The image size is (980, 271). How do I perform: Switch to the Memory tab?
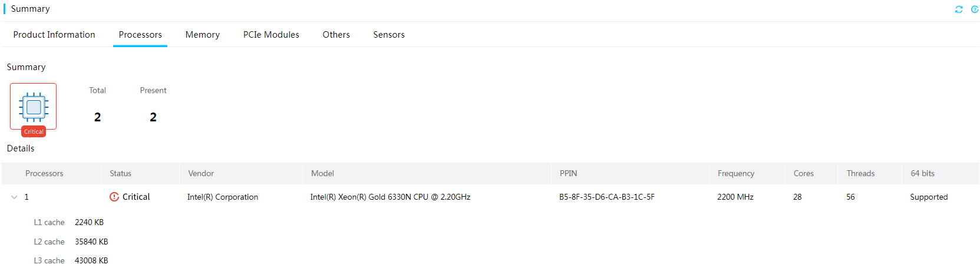(203, 35)
